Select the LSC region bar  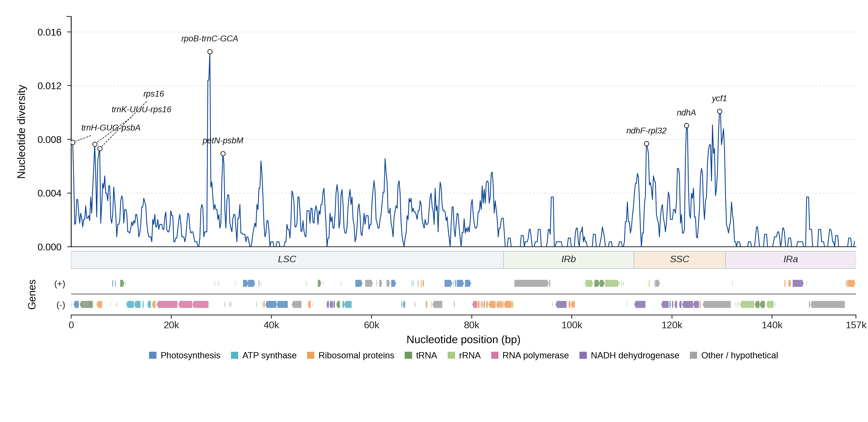point(287,260)
